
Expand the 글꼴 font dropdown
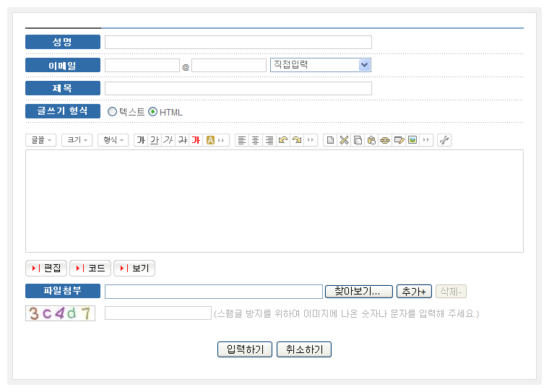click(40, 140)
